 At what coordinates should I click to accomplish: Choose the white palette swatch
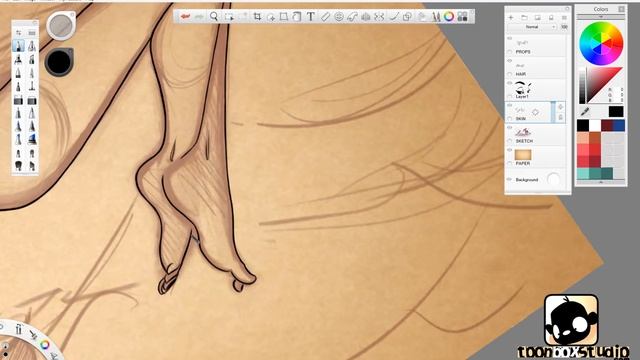coord(595,126)
